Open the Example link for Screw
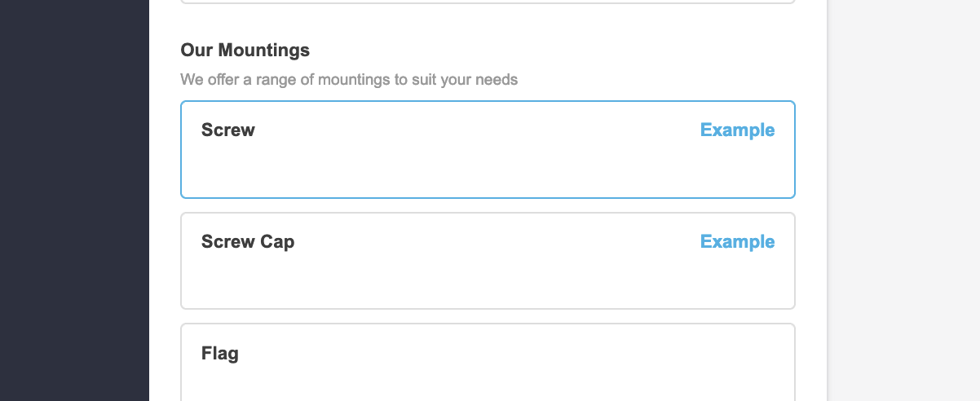 737,130
